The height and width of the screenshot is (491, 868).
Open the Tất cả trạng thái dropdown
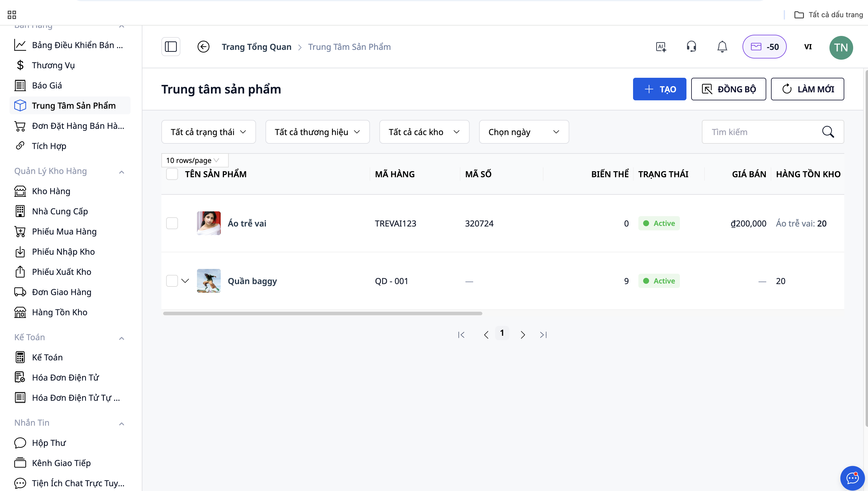pyautogui.click(x=208, y=132)
